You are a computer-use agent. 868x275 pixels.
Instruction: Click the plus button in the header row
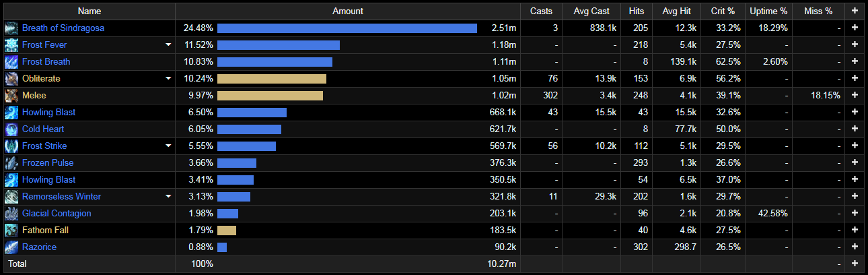(x=855, y=11)
